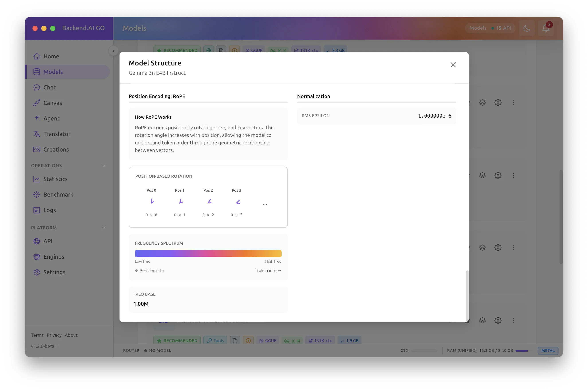This screenshot has width=588, height=390.
Task: Select the Creations section
Action: 56,150
